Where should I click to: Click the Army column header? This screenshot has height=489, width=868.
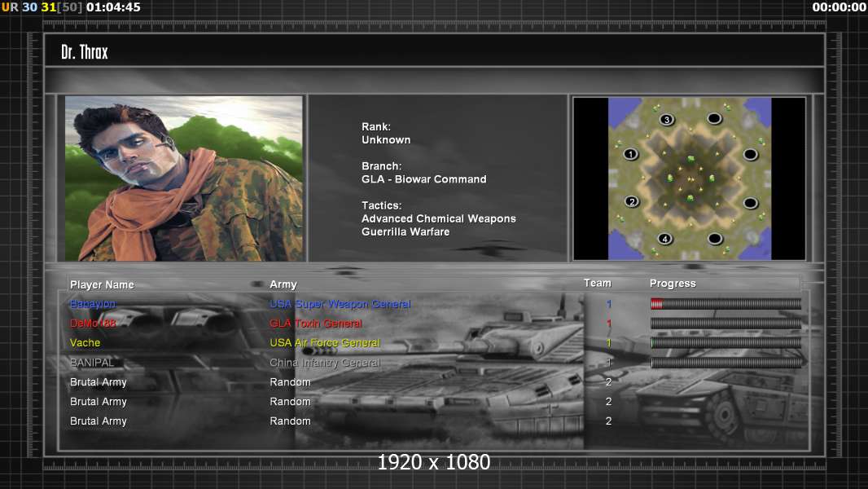(283, 284)
